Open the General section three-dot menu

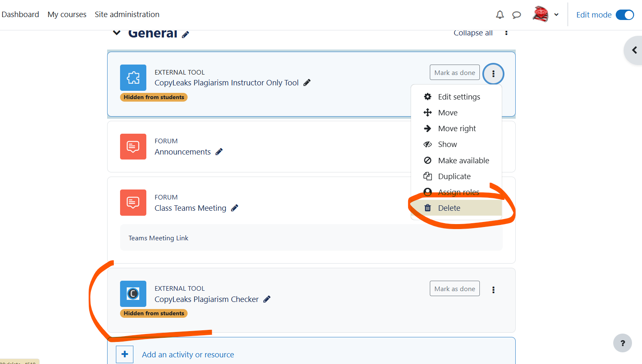506,32
